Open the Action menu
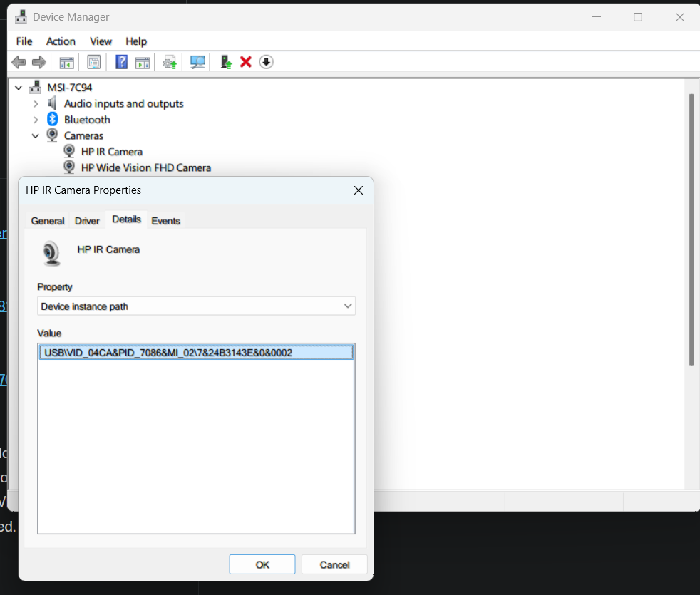700x595 pixels. [x=61, y=41]
